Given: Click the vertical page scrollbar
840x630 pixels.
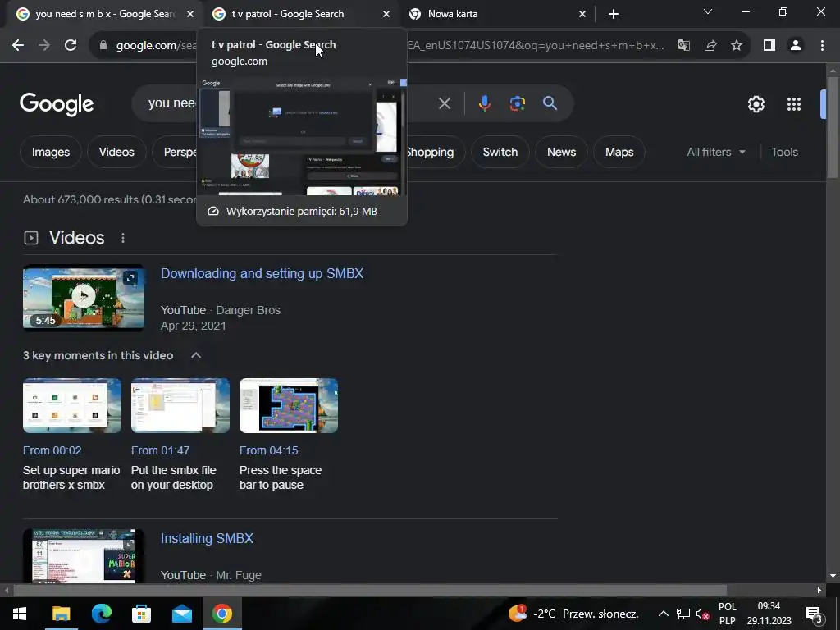Looking at the screenshot, I should 833,127.
